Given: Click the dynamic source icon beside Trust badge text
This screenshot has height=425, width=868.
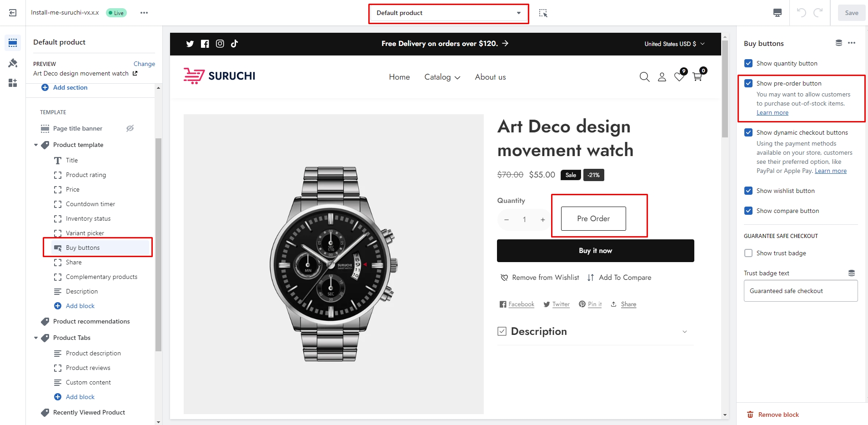Looking at the screenshot, I should click(x=852, y=273).
